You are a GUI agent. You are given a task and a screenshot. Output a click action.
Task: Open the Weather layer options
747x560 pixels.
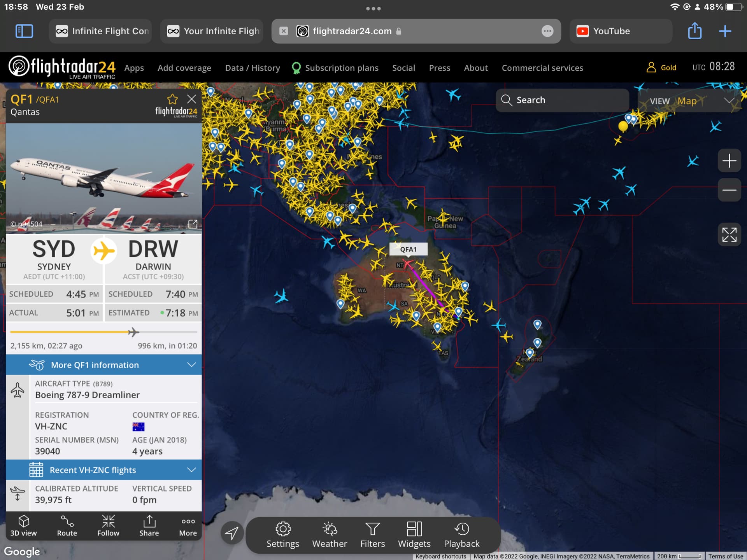coord(330,535)
